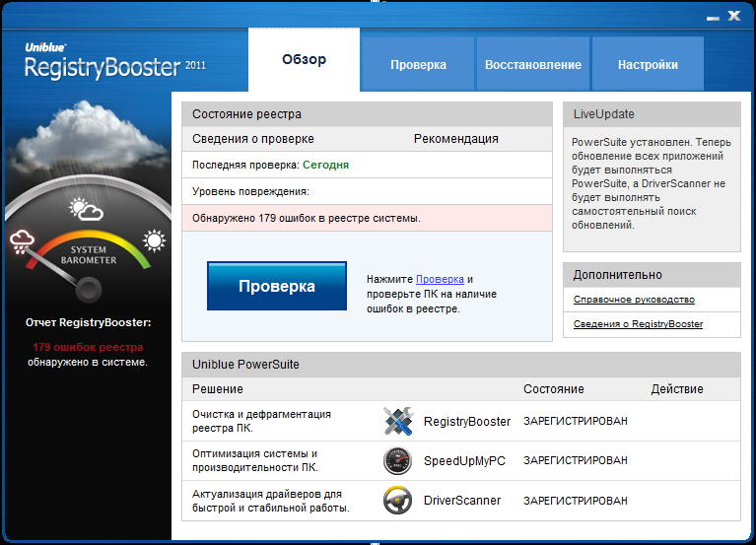Click the 179 errors detected message row
The image size is (756, 545).
point(367,218)
